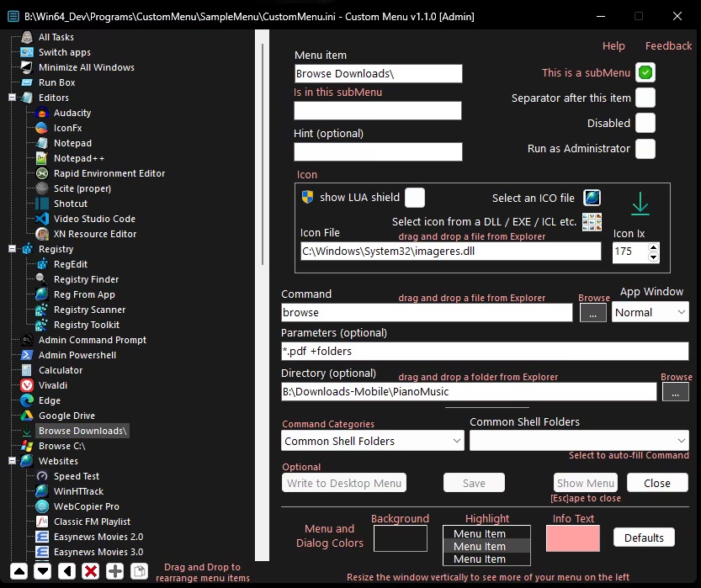Click the Select an ICO file icon
Image resolution: width=701 pixels, height=588 pixels.
(x=592, y=198)
